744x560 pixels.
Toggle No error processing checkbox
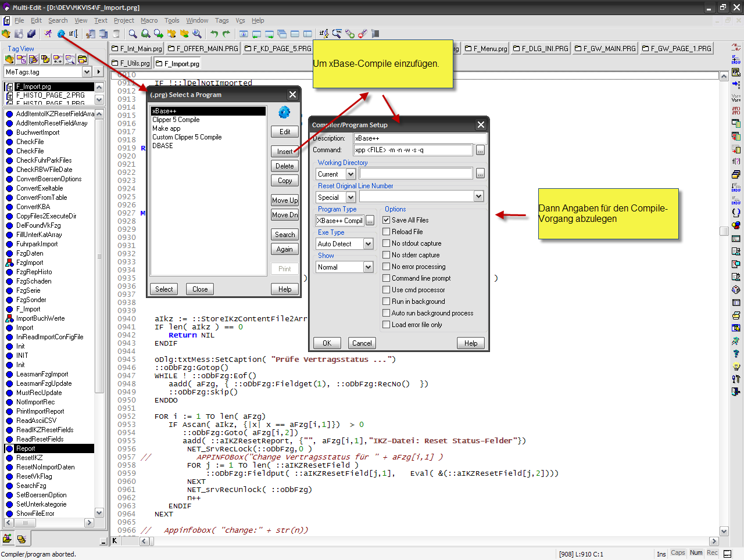[386, 267]
